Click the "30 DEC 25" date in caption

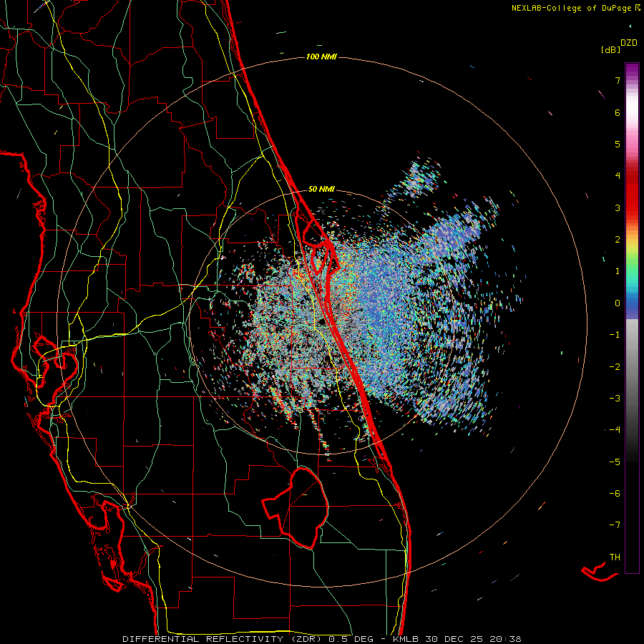(454, 639)
